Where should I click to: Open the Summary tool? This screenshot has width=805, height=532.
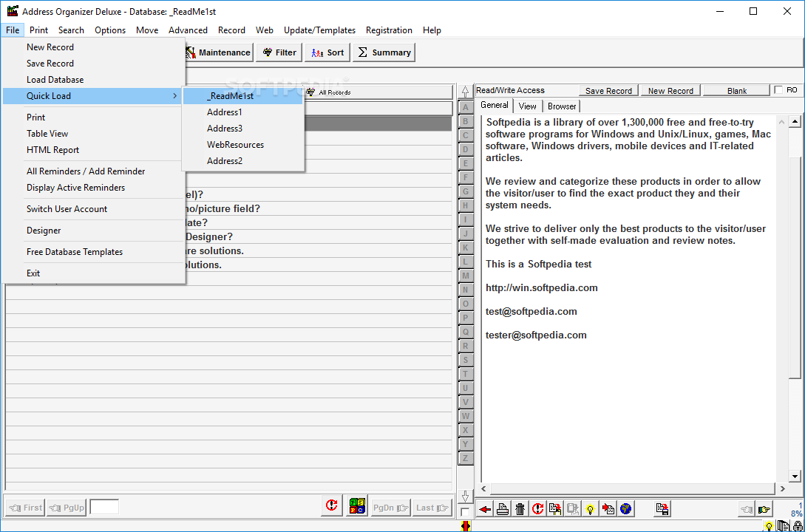tap(384, 52)
